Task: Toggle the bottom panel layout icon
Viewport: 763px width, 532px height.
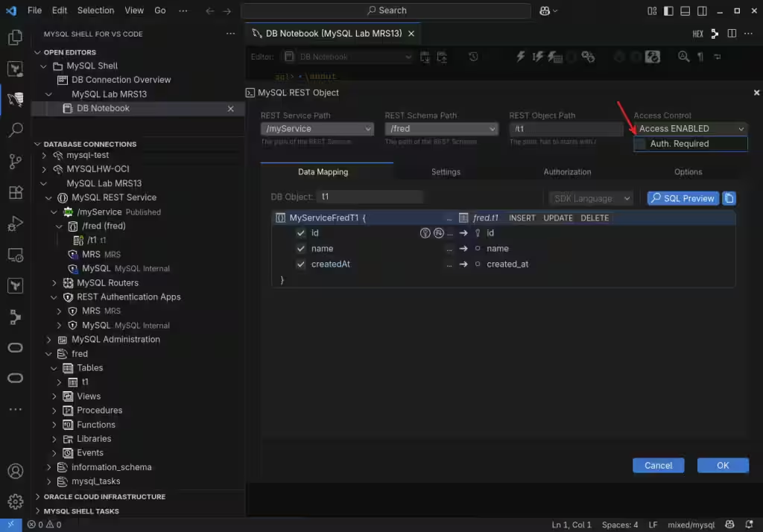Action: (x=686, y=10)
